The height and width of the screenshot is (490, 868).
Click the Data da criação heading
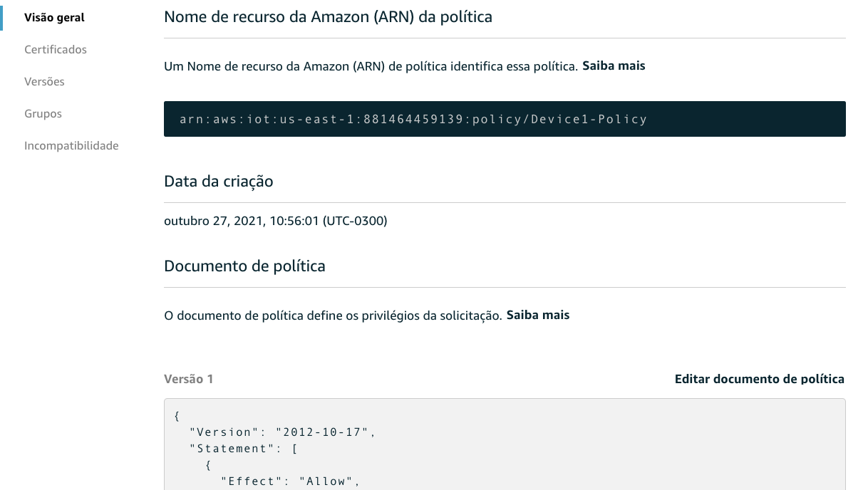point(218,182)
